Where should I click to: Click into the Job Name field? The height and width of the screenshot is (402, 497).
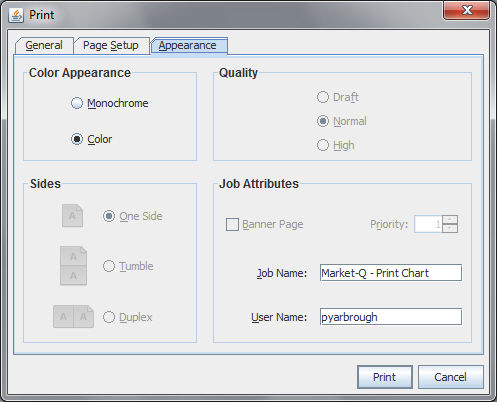[x=391, y=273]
